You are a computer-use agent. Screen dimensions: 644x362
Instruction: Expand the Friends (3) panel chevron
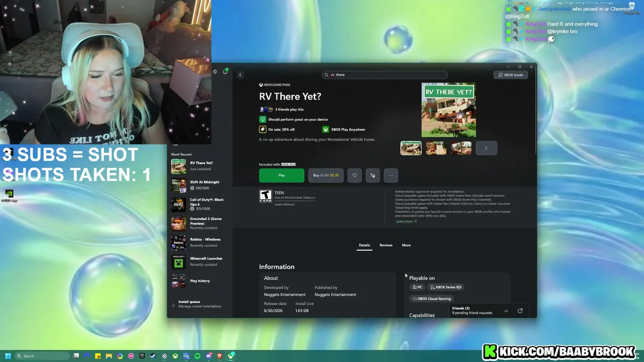pyautogui.click(x=506, y=311)
